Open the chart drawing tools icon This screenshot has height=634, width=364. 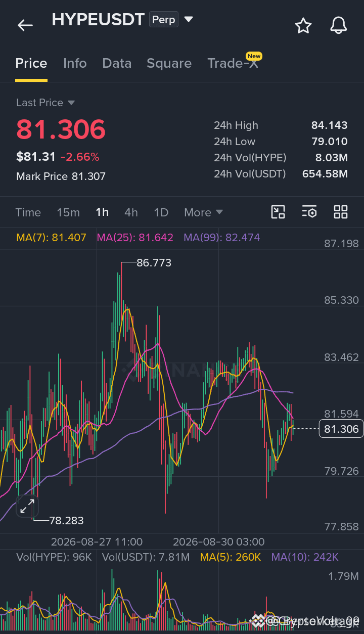tap(278, 212)
